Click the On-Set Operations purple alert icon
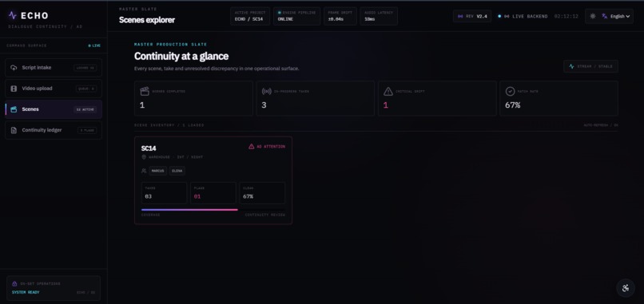The image size is (644, 304). tap(14, 283)
